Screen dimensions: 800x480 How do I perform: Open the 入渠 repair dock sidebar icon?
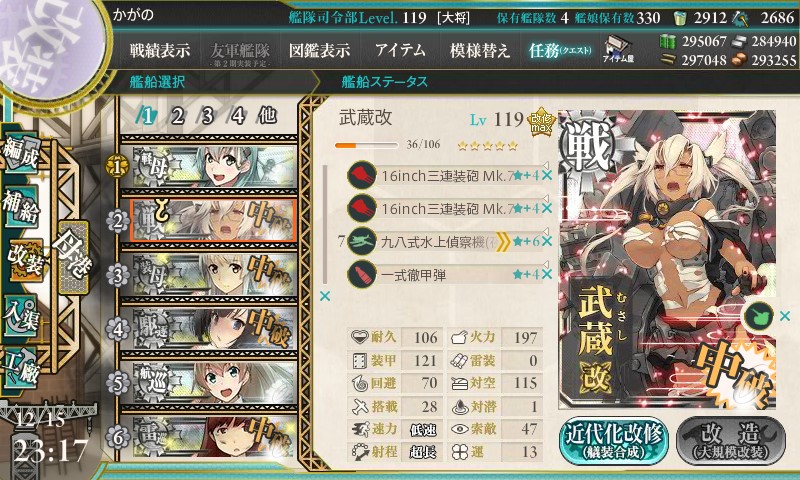pos(21,316)
